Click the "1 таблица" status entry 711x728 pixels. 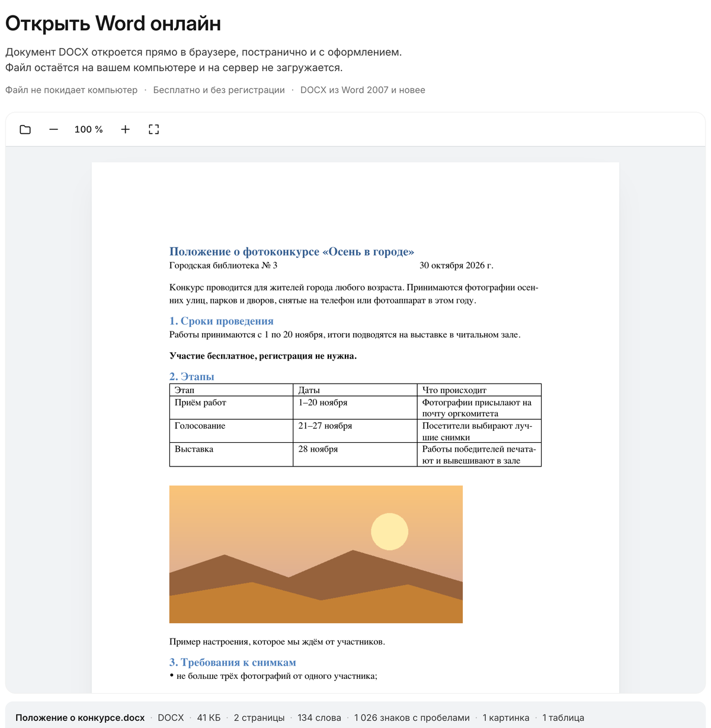(563, 718)
